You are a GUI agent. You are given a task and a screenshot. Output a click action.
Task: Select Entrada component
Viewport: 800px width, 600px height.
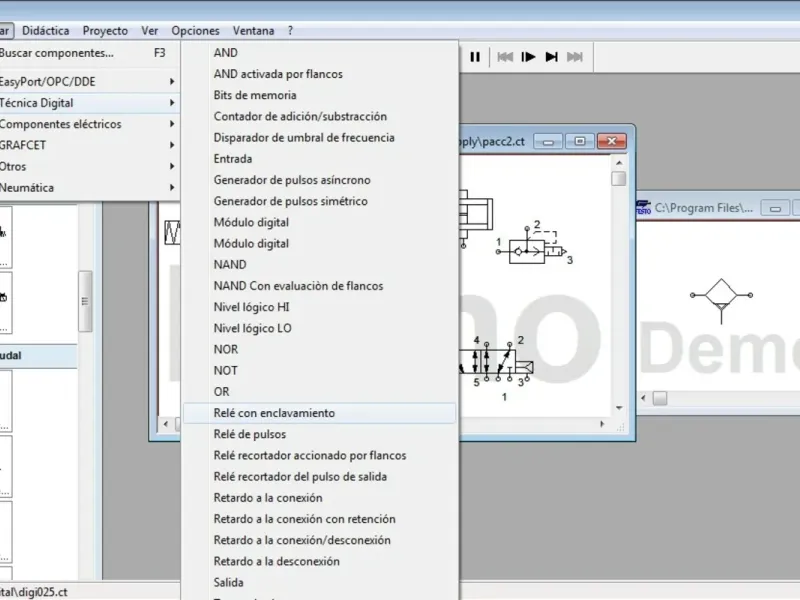pos(319,159)
